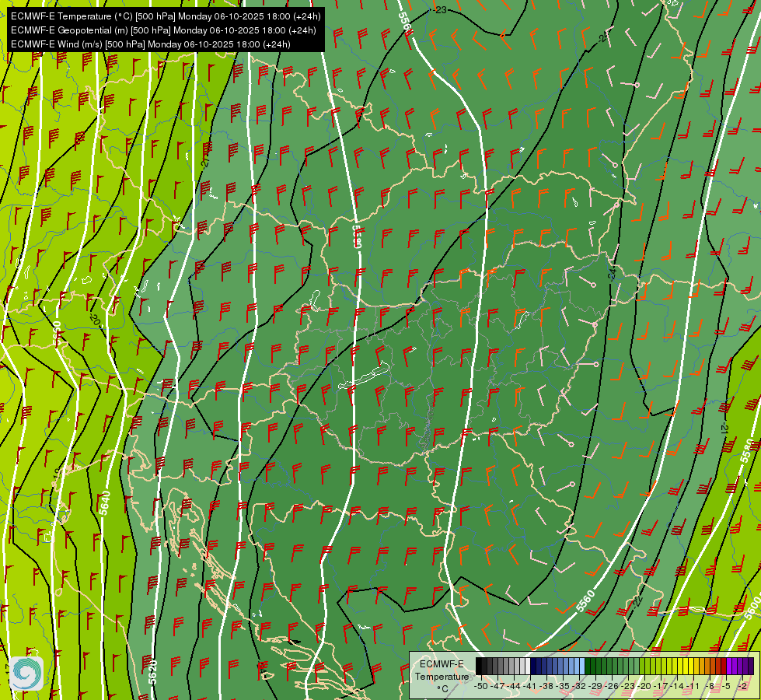Click the -2 legend tick value
The image size is (761, 700).
[x=742, y=686]
